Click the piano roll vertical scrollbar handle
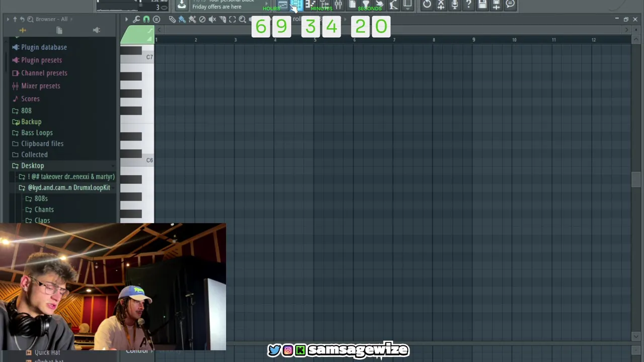Screen dimensions: 644x362 coord(636,179)
